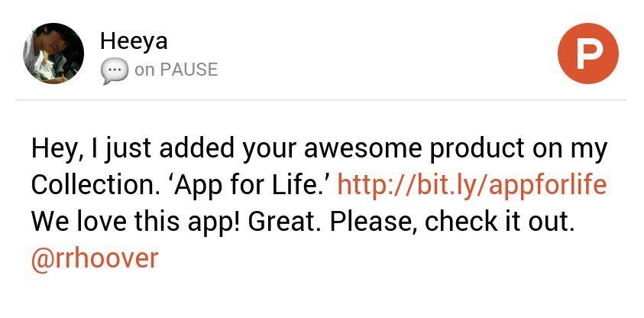
Task: Click the horizontal divider under the header
Action: (321, 100)
